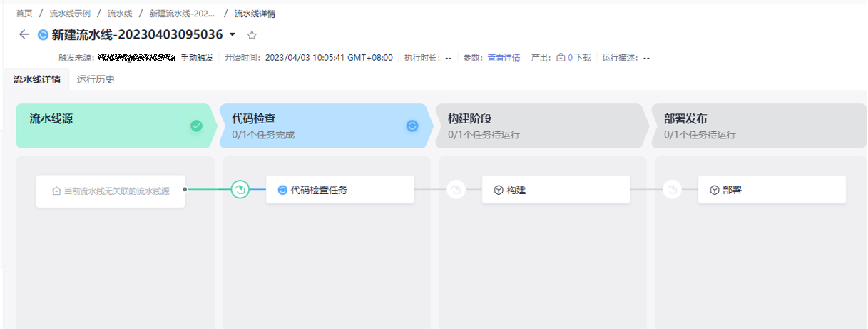Click the pipeline title 新建流水线-20230403095036
This screenshot has height=329, width=868.
[138, 34]
